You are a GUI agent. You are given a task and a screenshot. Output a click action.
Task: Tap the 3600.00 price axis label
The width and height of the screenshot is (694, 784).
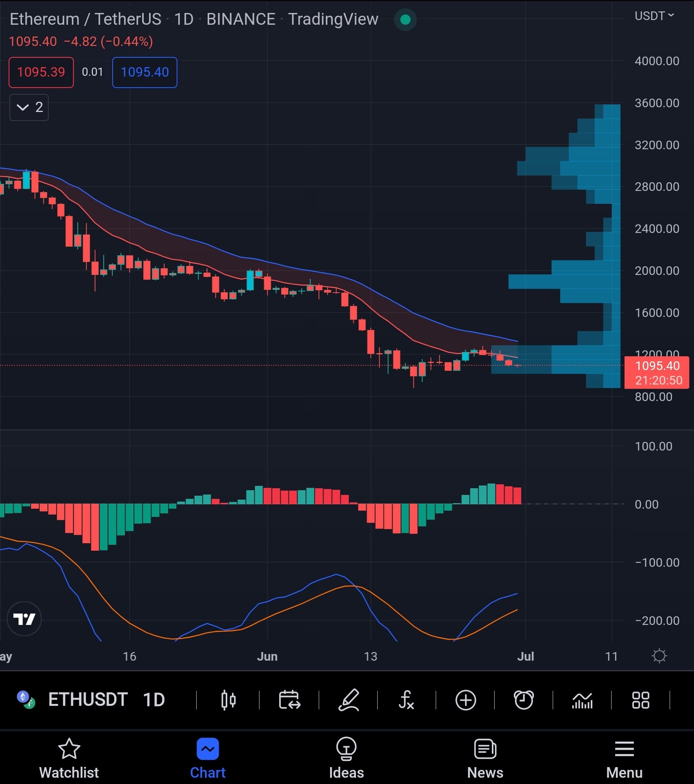coord(657,103)
